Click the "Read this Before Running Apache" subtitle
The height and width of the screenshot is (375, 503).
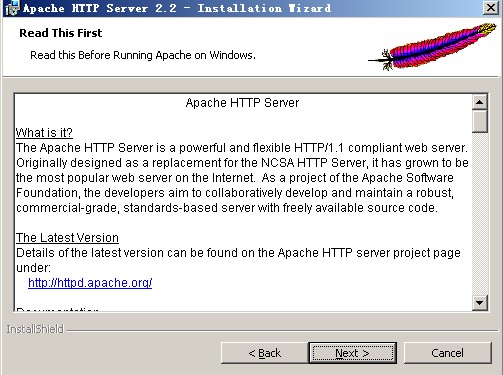[x=143, y=55]
